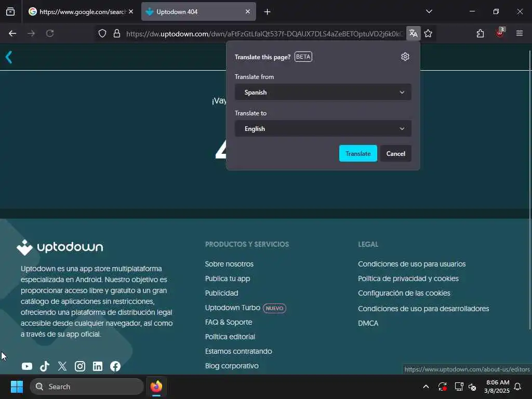Open Condiciones de uso para usuarios link
Screen dimensions: 532x399
(x=411, y=264)
